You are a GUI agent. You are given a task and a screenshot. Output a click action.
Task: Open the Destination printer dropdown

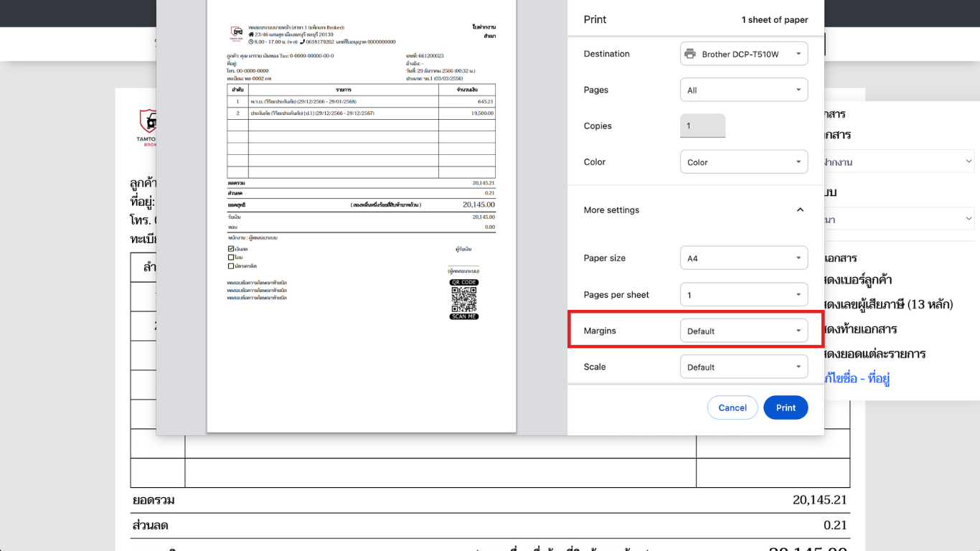click(x=743, y=54)
